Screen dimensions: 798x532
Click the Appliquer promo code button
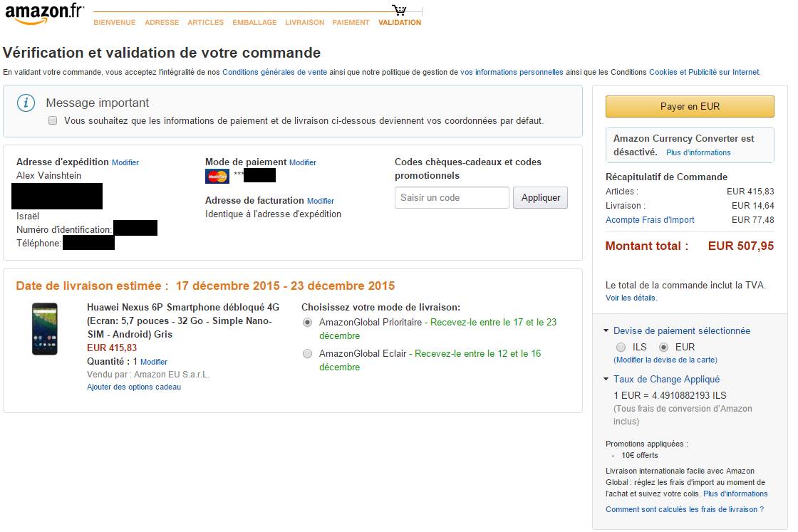click(540, 198)
